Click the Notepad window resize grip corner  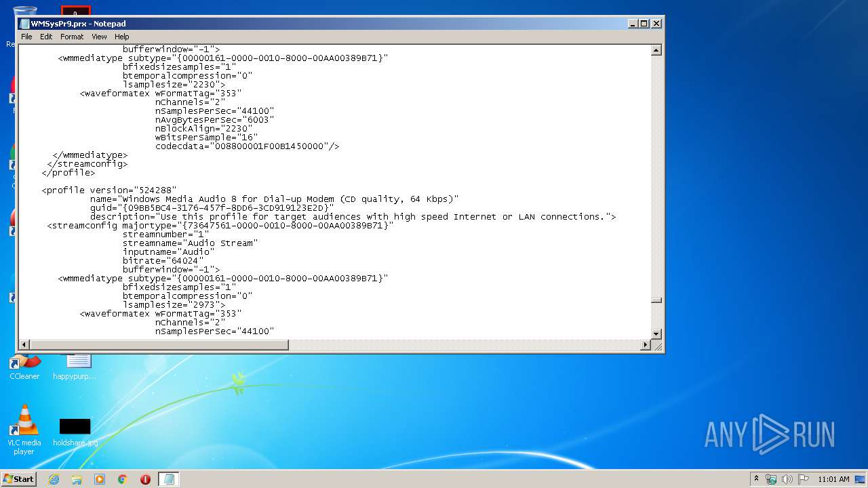656,346
